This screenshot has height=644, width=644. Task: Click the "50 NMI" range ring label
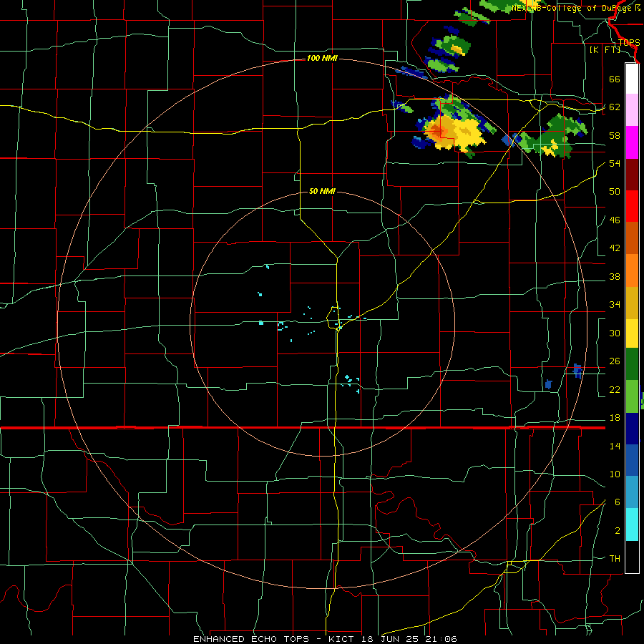[x=322, y=191]
